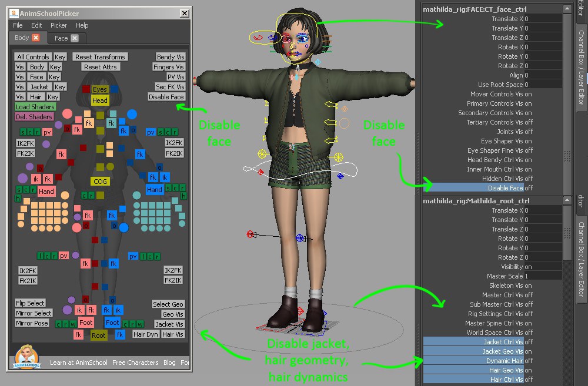Click the Key button beside Jacket
This screenshot has width=588, height=386.
60,86
